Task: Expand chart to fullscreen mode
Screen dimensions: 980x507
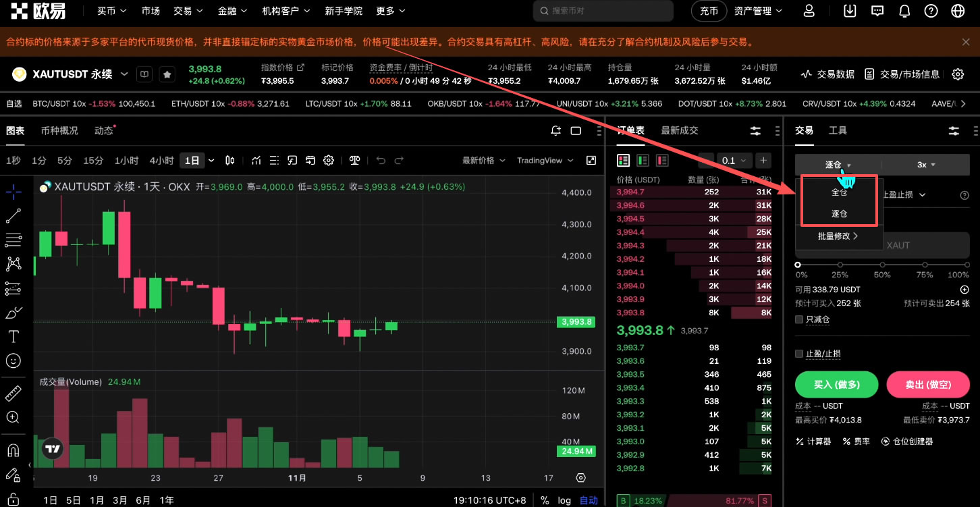Action: 591,160
